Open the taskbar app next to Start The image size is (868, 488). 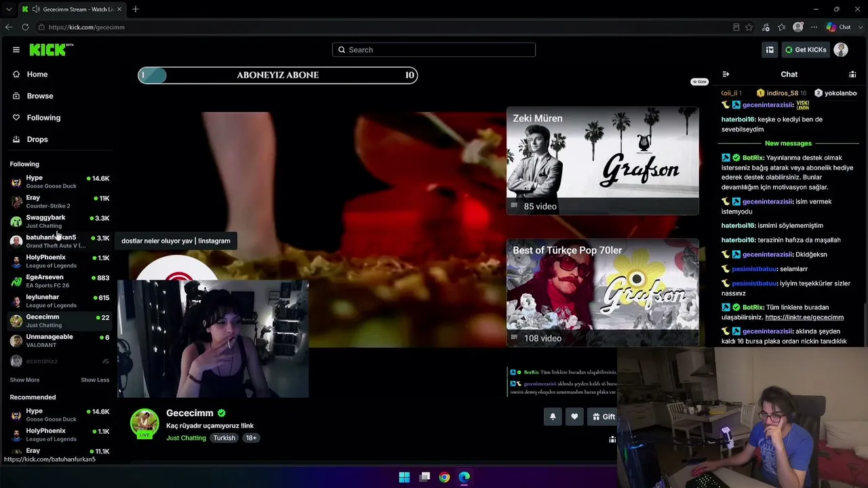pyautogui.click(x=425, y=477)
